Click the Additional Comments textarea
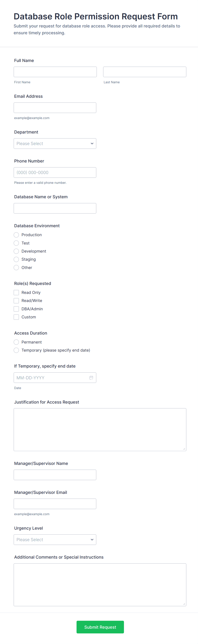 pyautogui.click(x=100, y=585)
